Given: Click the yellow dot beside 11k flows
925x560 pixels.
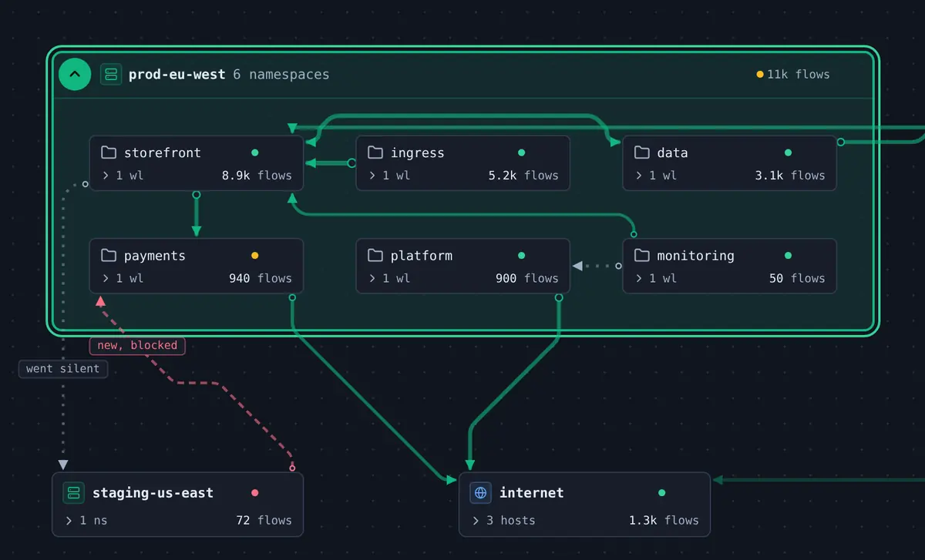Looking at the screenshot, I should (x=760, y=75).
